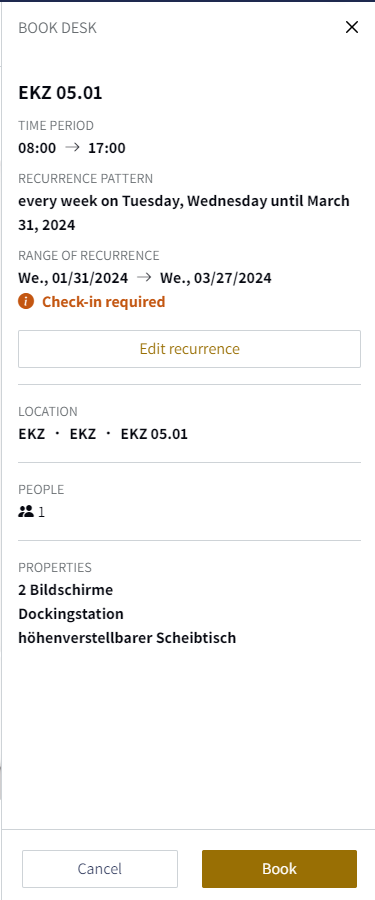Click the people group icon

[x=26, y=511]
